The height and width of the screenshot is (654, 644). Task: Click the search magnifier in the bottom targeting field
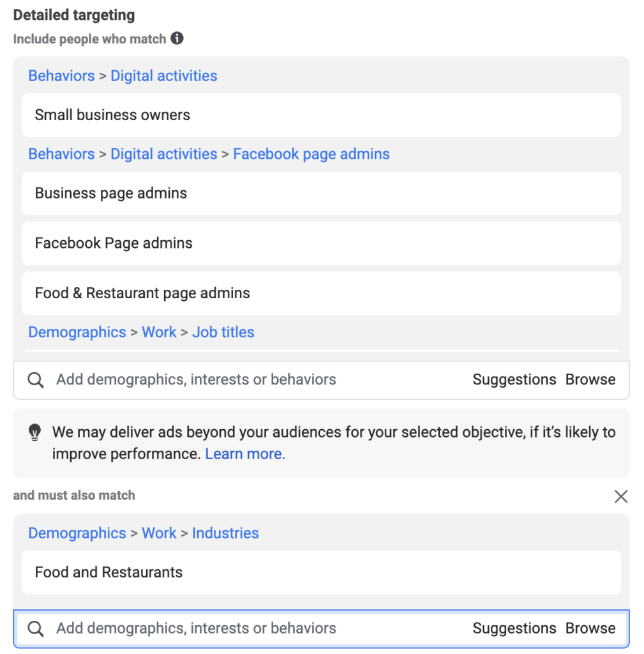(36, 628)
